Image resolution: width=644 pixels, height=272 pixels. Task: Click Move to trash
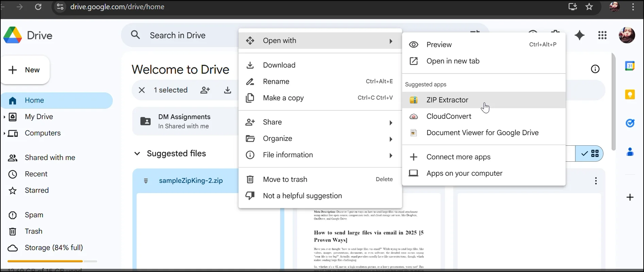320,179
